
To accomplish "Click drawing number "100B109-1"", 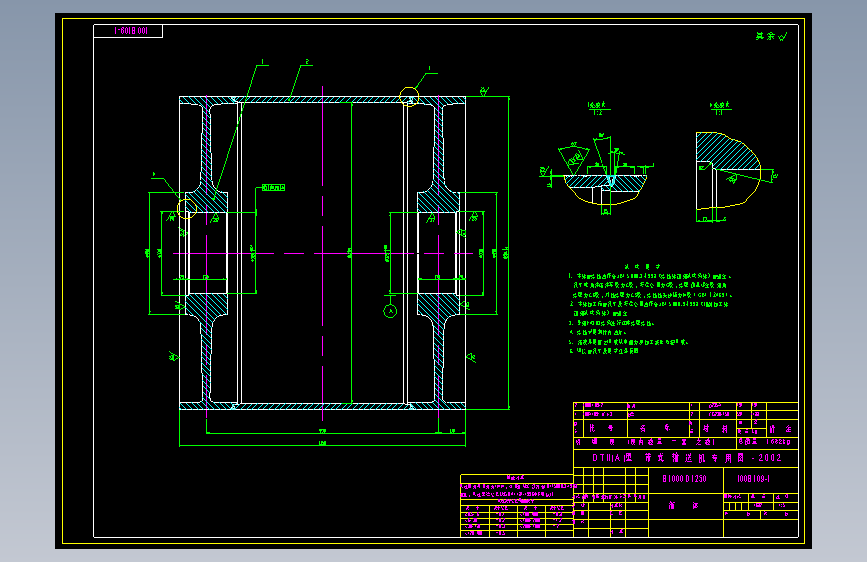I will (x=753, y=479).
